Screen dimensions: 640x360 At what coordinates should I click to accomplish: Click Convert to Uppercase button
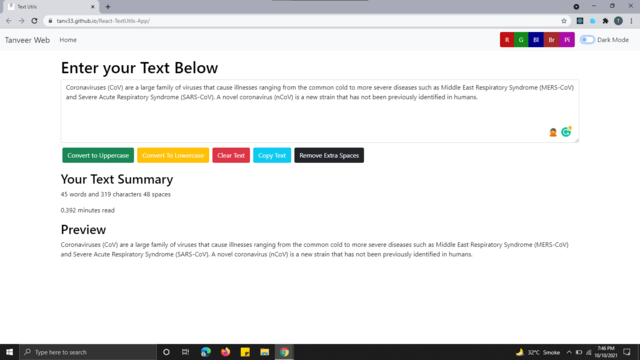pyautogui.click(x=98, y=155)
